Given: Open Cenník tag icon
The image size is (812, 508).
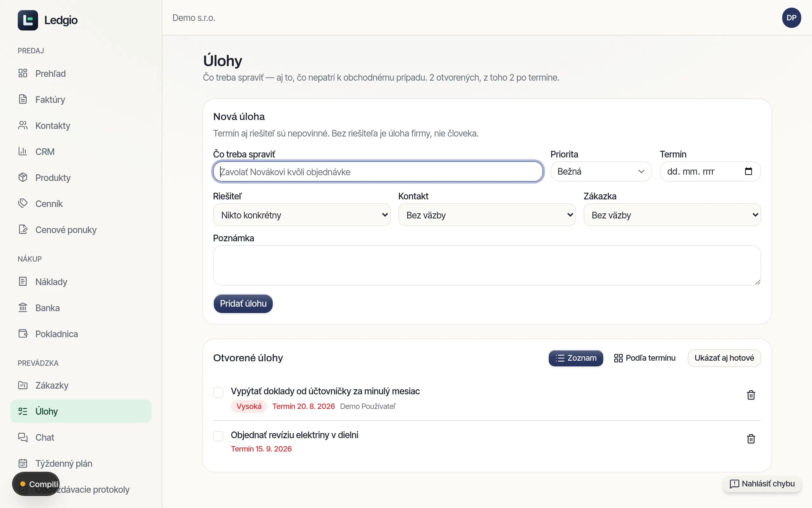Looking at the screenshot, I should point(23,204).
